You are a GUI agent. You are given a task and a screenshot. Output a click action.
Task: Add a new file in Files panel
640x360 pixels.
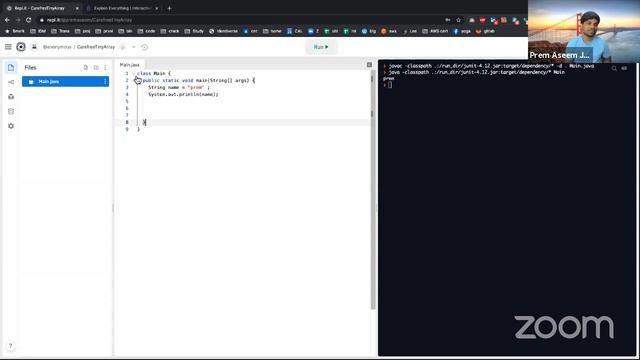[86, 67]
